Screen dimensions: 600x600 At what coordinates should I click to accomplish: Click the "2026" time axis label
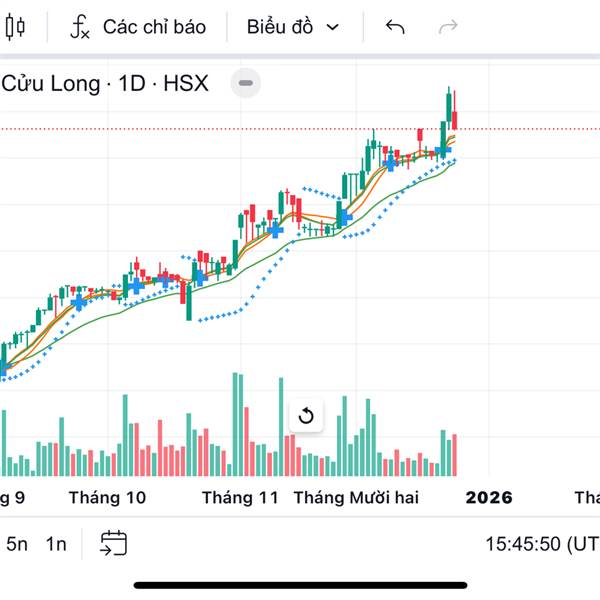point(488,497)
